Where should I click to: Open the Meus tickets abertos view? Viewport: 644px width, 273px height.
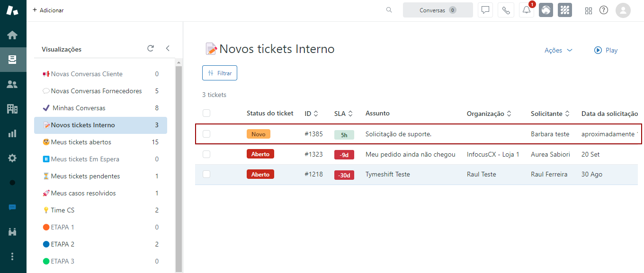pyautogui.click(x=81, y=142)
